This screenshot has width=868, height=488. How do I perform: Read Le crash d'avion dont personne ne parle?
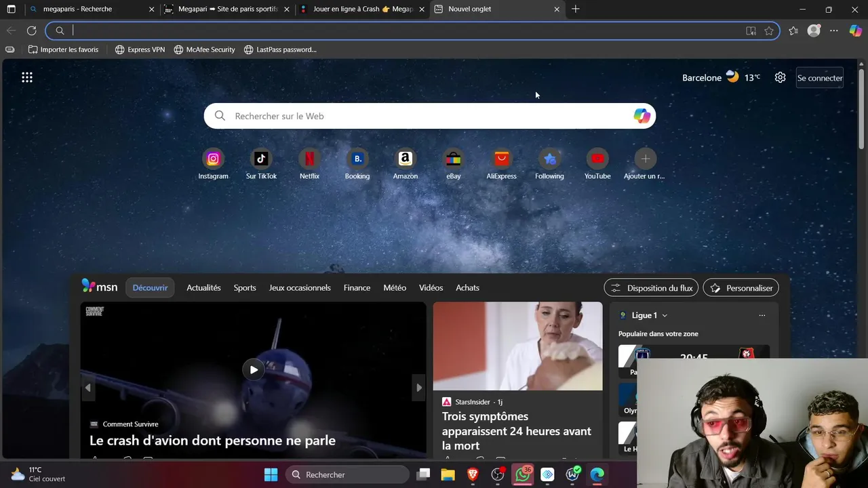[212, 441]
